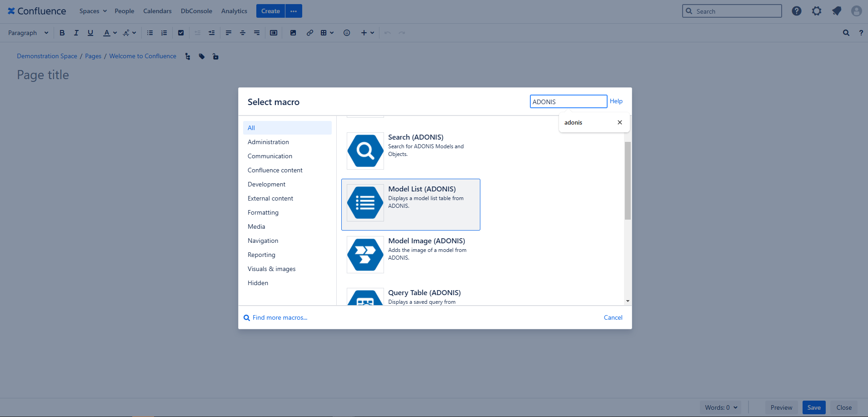Screen dimensions: 868x417
Task: Click the Find more macros link
Action: pyautogui.click(x=279, y=317)
